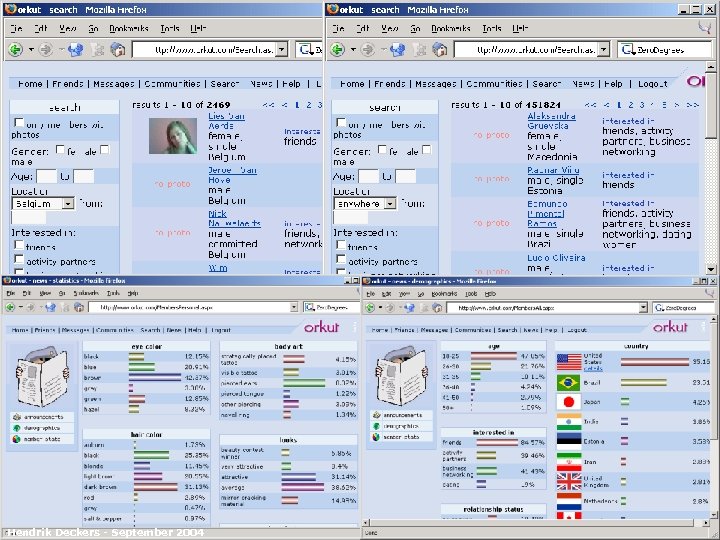Enable 'activity partners' checkbox in top-right window
720x540 pixels.
coord(341,259)
